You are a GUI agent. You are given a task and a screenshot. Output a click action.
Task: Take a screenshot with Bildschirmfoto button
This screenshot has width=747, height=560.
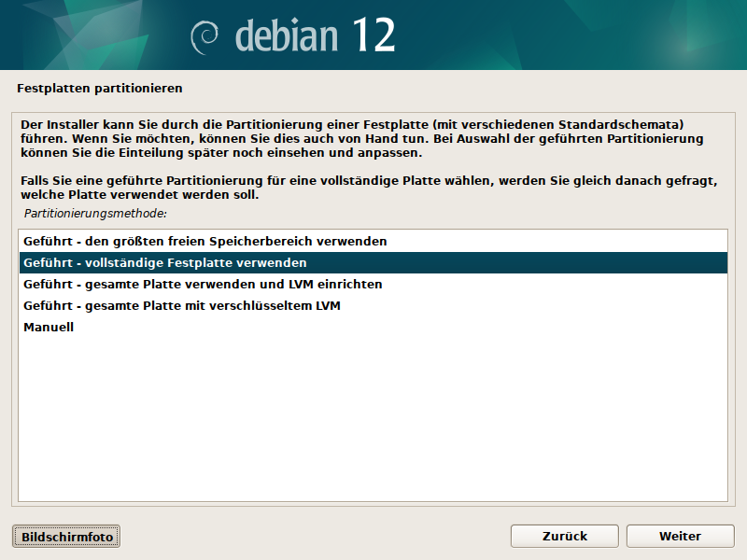click(66, 537)
